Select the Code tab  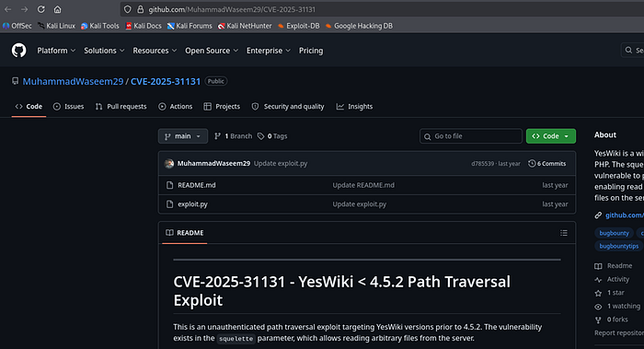click(x=29, y=107)
